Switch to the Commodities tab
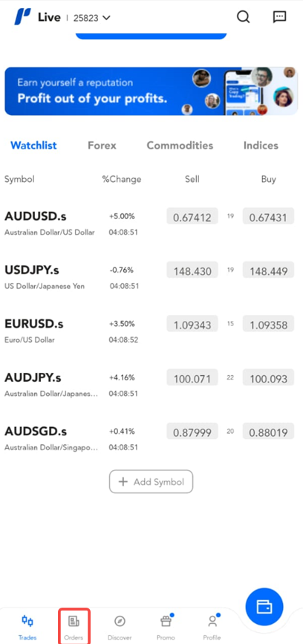This screenshot has height=644, width=303. pyautogui.click(x=180, y=146)
